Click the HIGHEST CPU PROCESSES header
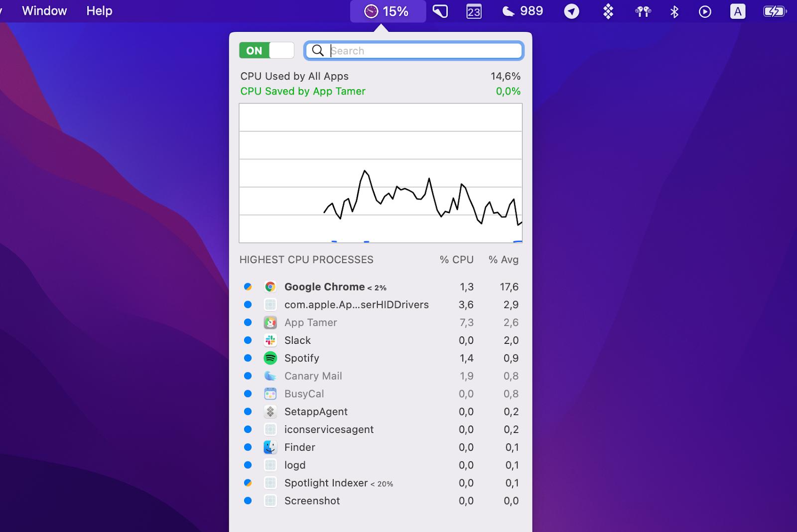Screen dimensions: 797x532 (x=306, y=260)
